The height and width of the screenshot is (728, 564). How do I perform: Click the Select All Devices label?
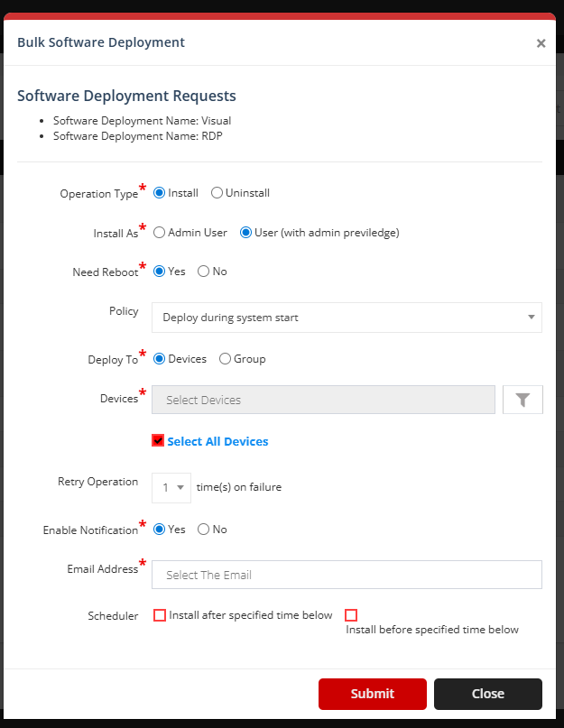click(x=218, y=441)
